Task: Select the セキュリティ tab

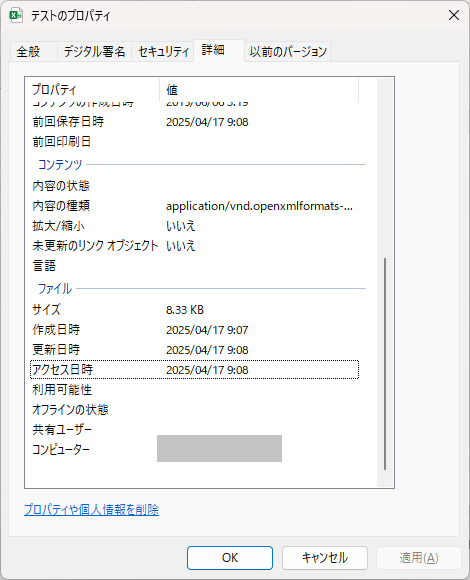Action: click(x=163, y=51)
